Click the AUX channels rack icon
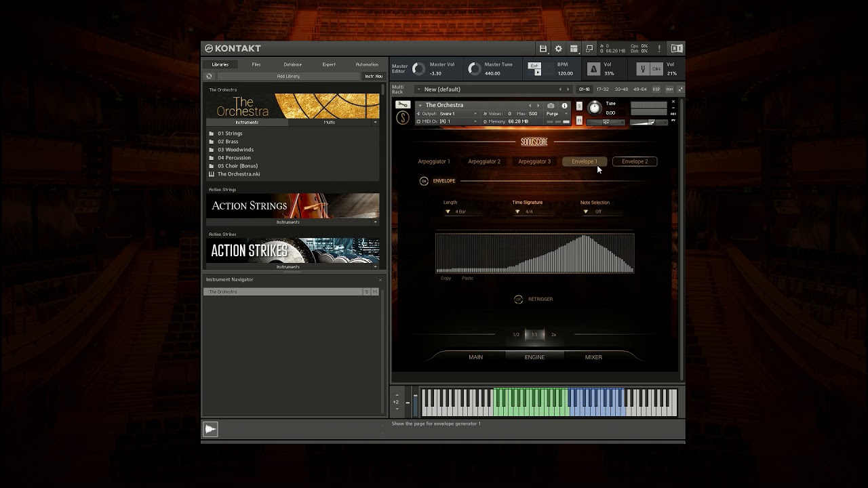The height and width of the screenshot is (488, 868). (x=669, y=89)
